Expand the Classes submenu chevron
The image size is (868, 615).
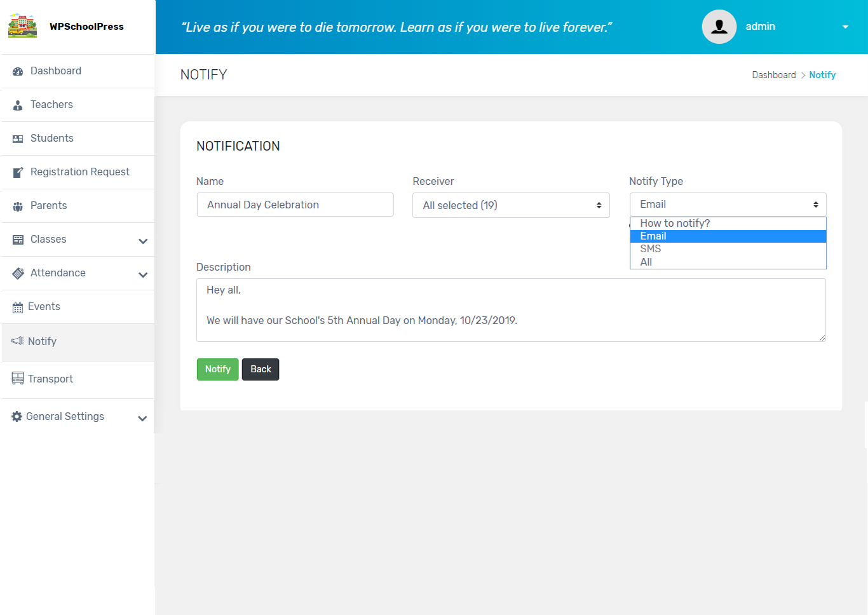pos(143,241)
